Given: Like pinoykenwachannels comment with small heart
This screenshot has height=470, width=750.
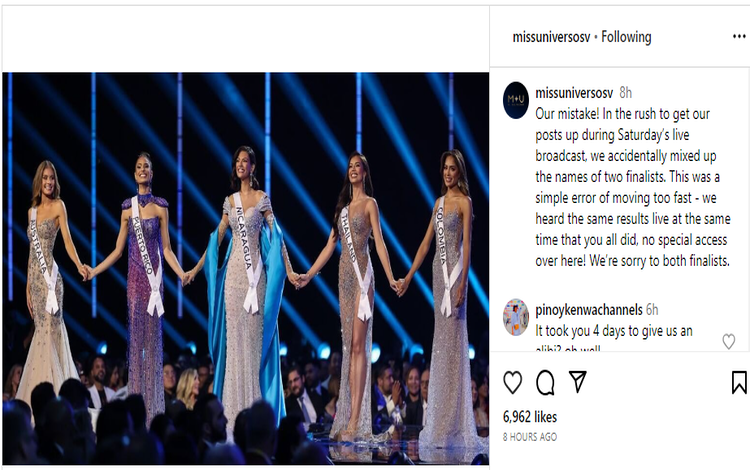Looking at the screenshot, I should point(728,341).
